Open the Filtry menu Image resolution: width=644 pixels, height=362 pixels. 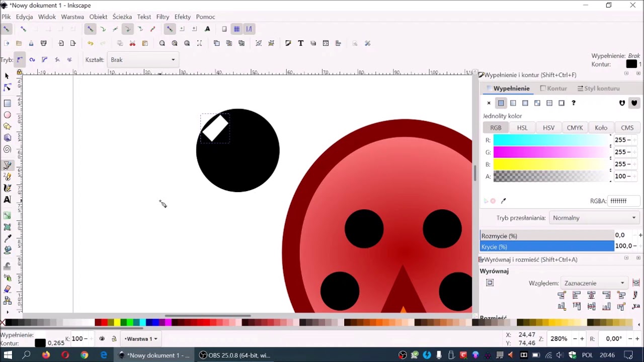[163, 17]
